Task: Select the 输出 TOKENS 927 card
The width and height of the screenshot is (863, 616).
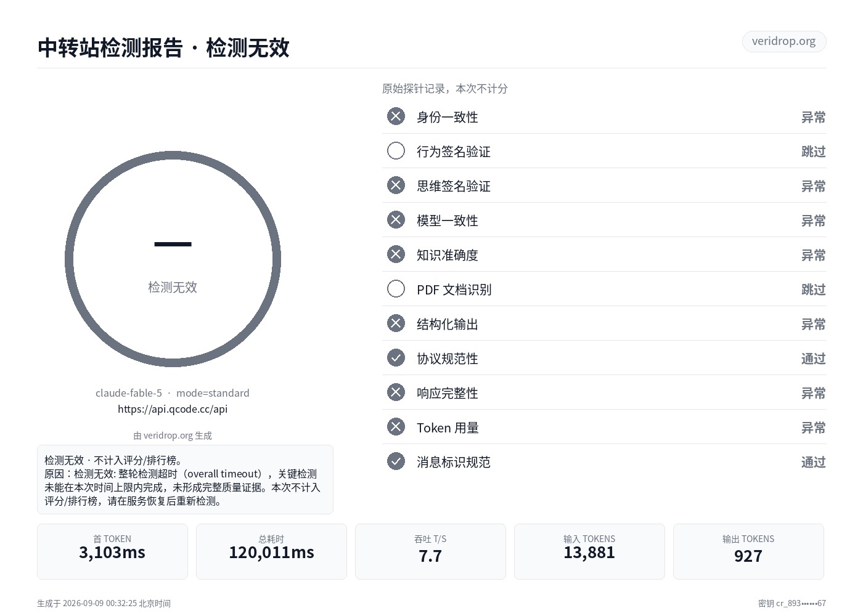Action: pyautogui.click(x=748, y=551)
